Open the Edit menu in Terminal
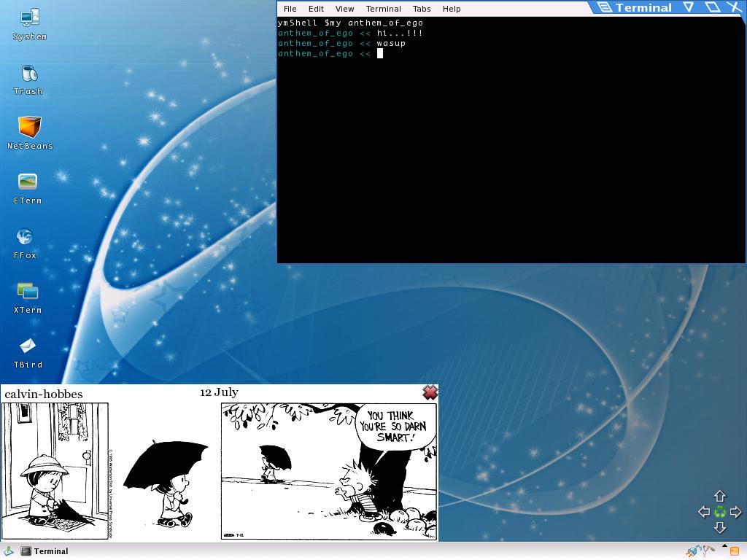This screenshot has width=747, height=560. [316, 9]
